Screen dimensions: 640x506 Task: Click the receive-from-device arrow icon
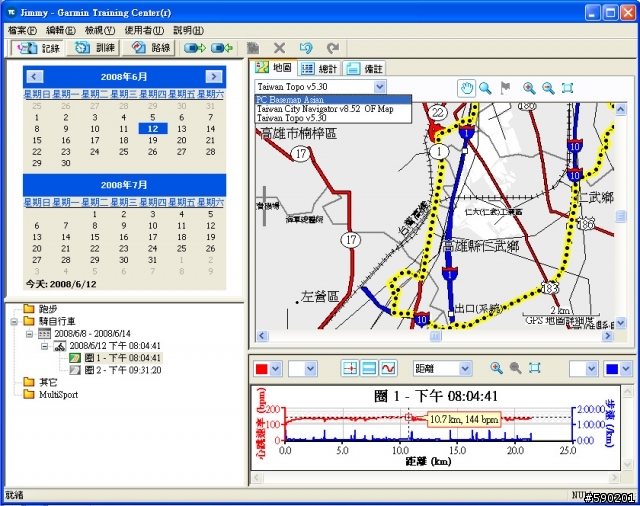tap(222, 48)
